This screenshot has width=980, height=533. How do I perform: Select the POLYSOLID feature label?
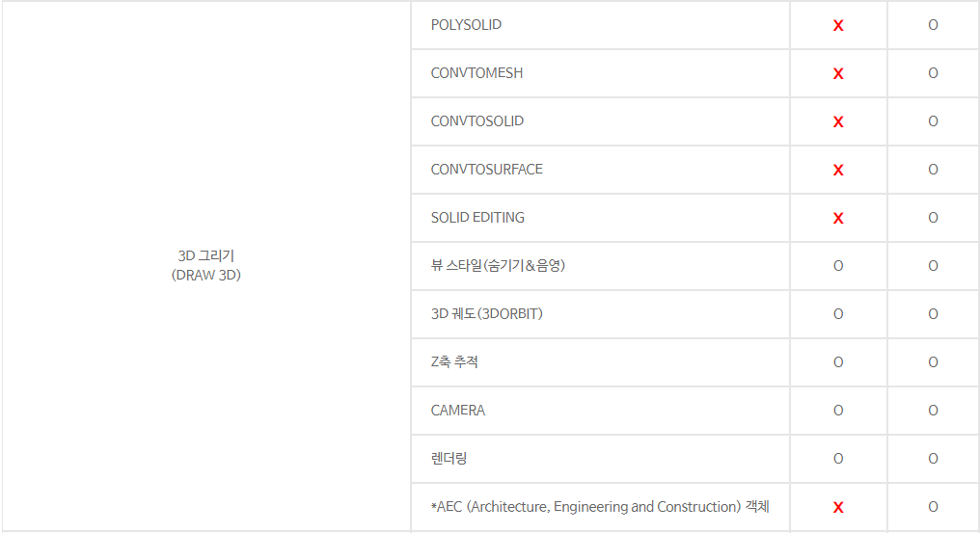click(x=466, y=25)
